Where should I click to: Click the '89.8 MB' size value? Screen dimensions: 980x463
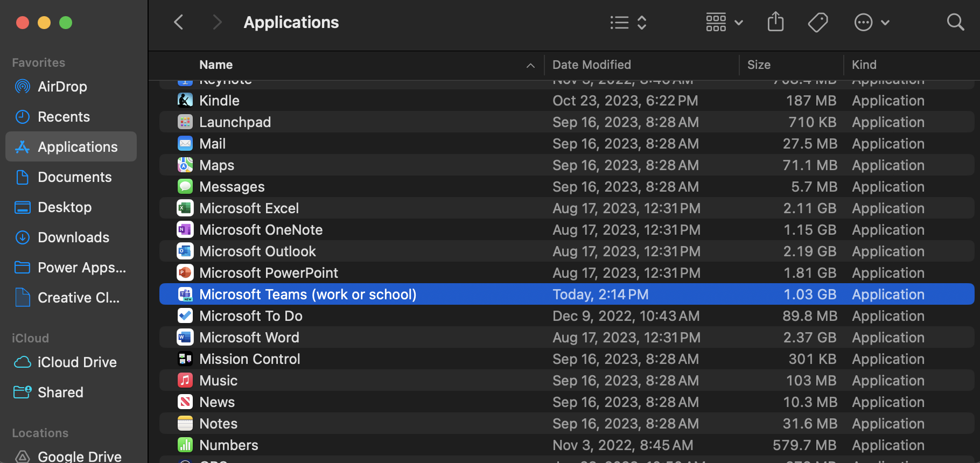(810, 316)
